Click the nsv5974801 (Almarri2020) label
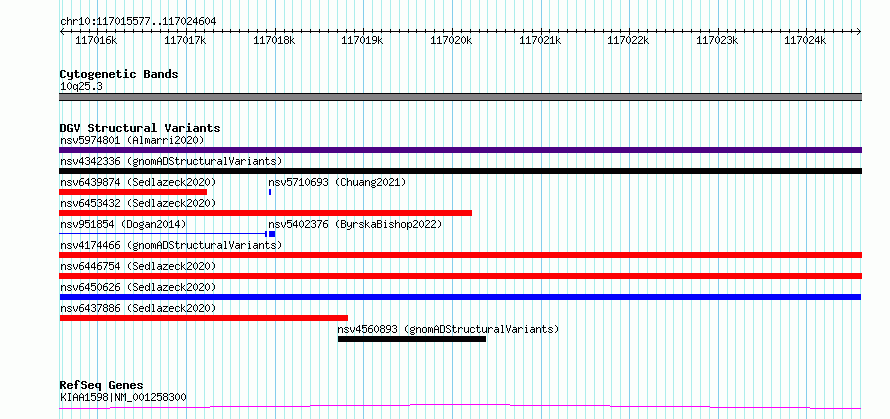Image resolution: width=890 pixels, height=419 pixels. [x=132, y=140]
